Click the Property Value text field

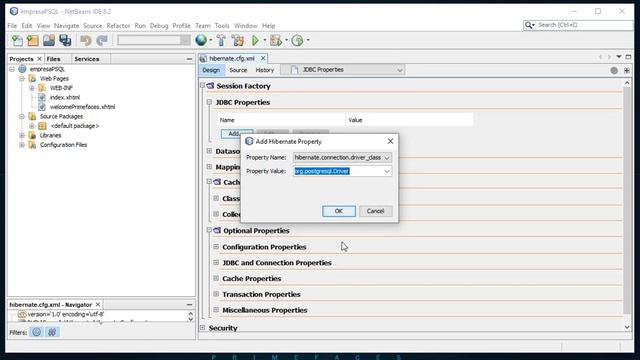[338, 171]
